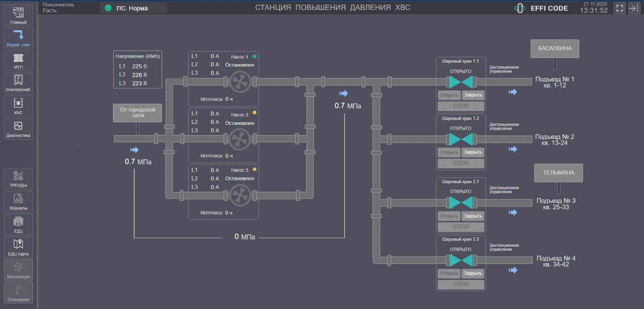The height and width of the screenshot is (309, 644).
Task: Select the Водом. узел tab
Action: coord(18,38)
